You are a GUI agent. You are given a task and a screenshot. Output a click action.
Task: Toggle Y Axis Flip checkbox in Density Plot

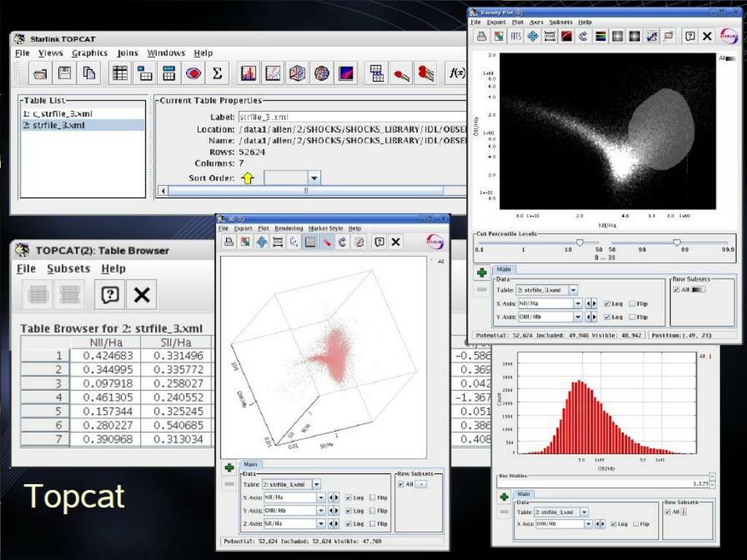pyautogui.click(x=632, y=316)
